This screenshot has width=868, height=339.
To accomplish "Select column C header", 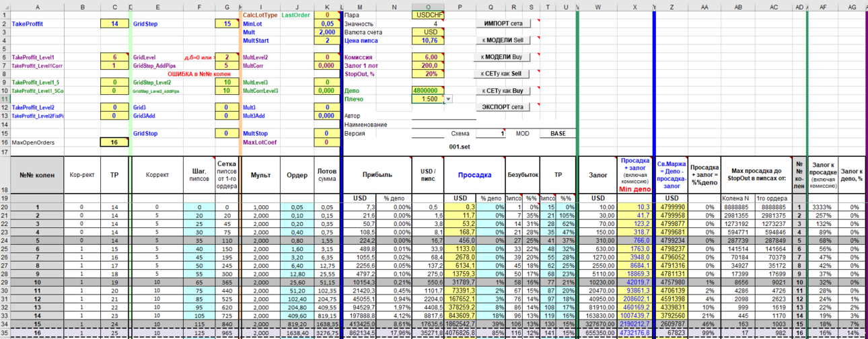I will click(x=114, y=6).
